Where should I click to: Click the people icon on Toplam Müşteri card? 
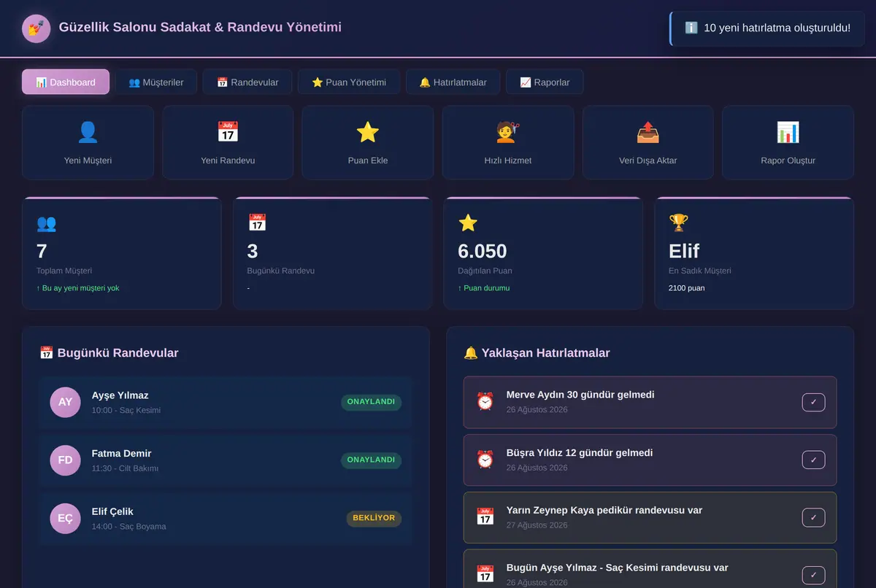[x=46, y=223]
